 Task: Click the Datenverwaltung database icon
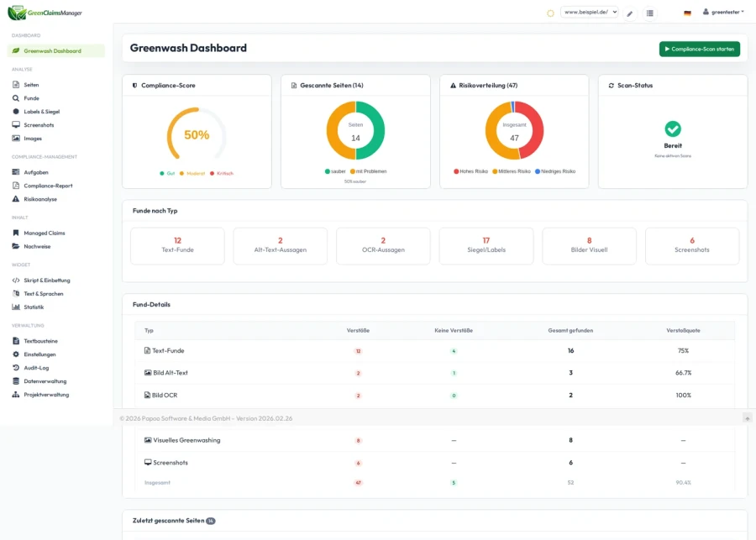click(x=16, y=381)
